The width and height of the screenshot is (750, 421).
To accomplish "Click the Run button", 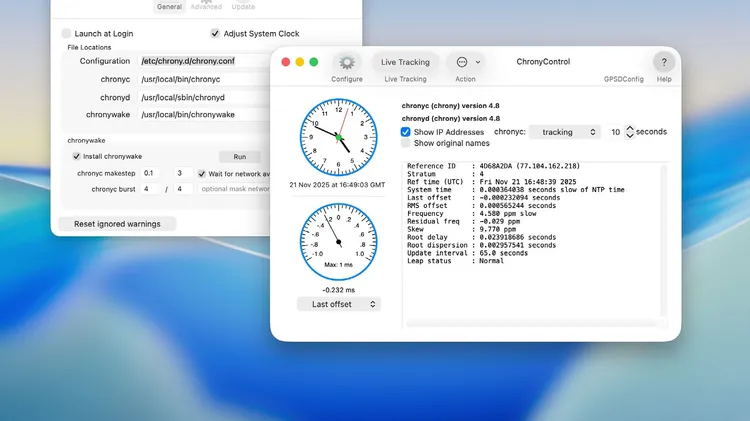I will tap(239, 156).
